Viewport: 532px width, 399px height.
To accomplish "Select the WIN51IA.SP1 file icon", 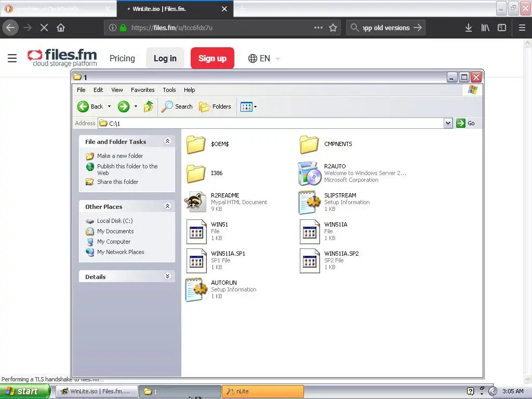I will 196,261.
